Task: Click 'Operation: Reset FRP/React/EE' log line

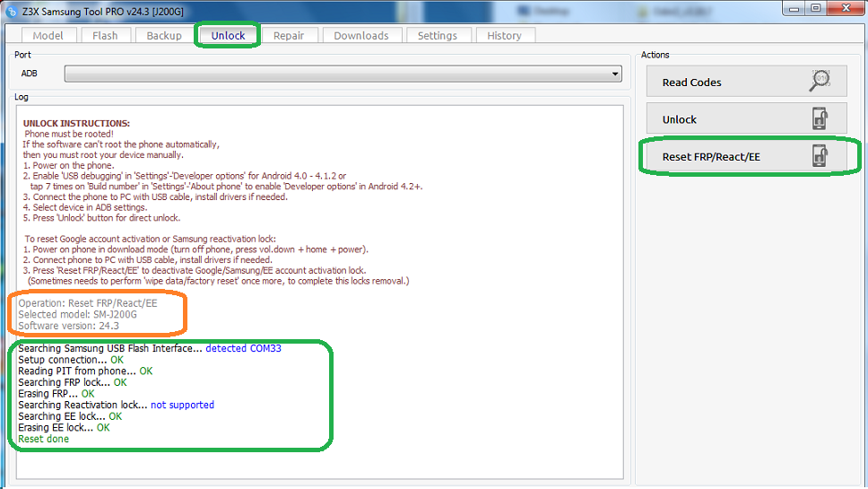Action: tap(88, 303)
